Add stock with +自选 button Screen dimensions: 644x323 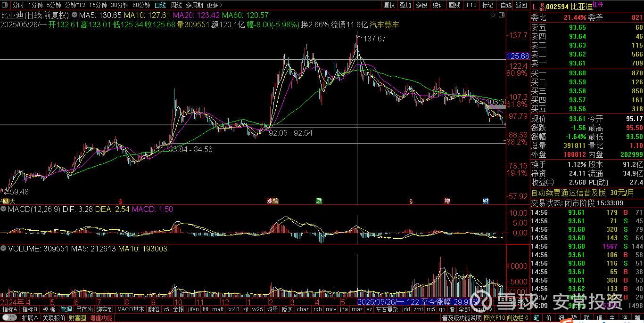[x=504, y=5]
